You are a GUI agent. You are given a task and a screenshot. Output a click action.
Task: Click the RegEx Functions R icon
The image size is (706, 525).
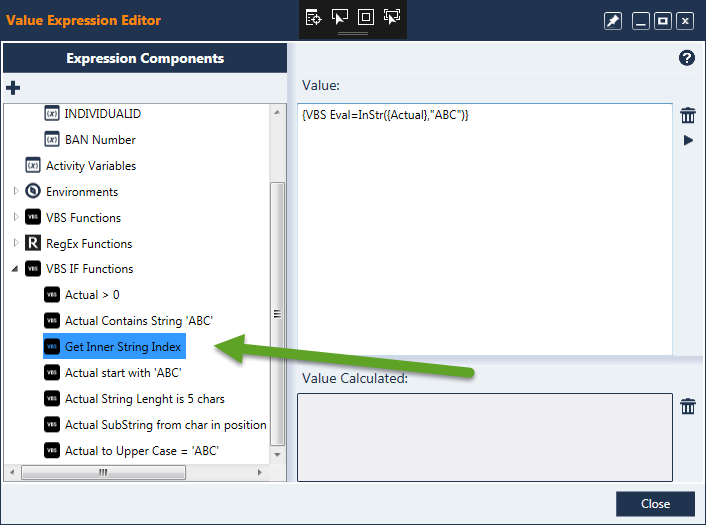[33, 243]
